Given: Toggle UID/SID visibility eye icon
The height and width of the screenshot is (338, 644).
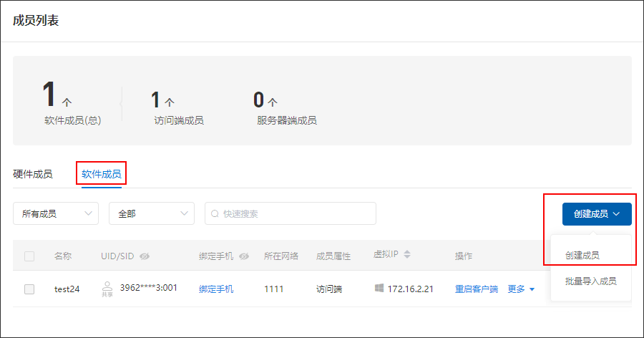Looking at the screenshot, I should point(144,256).
